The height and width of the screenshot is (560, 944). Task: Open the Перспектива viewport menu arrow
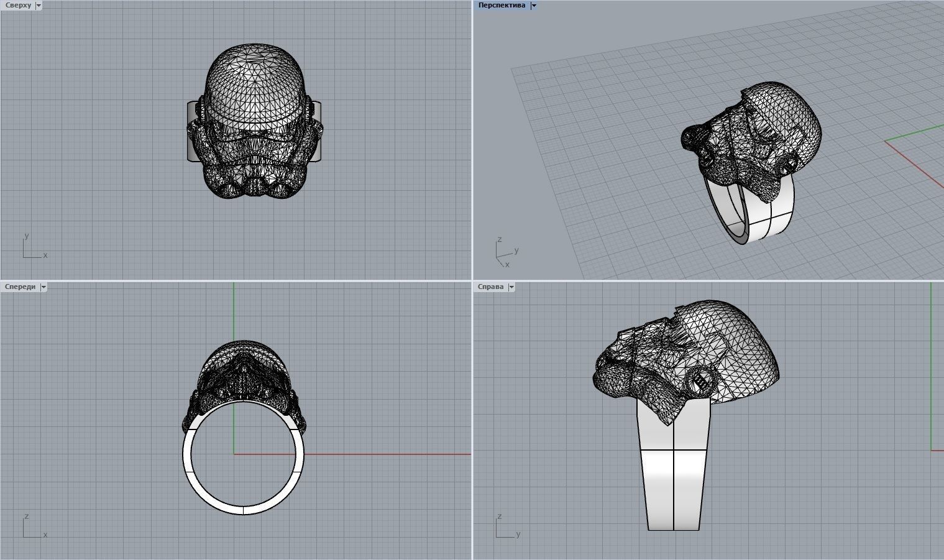[533, 6]
